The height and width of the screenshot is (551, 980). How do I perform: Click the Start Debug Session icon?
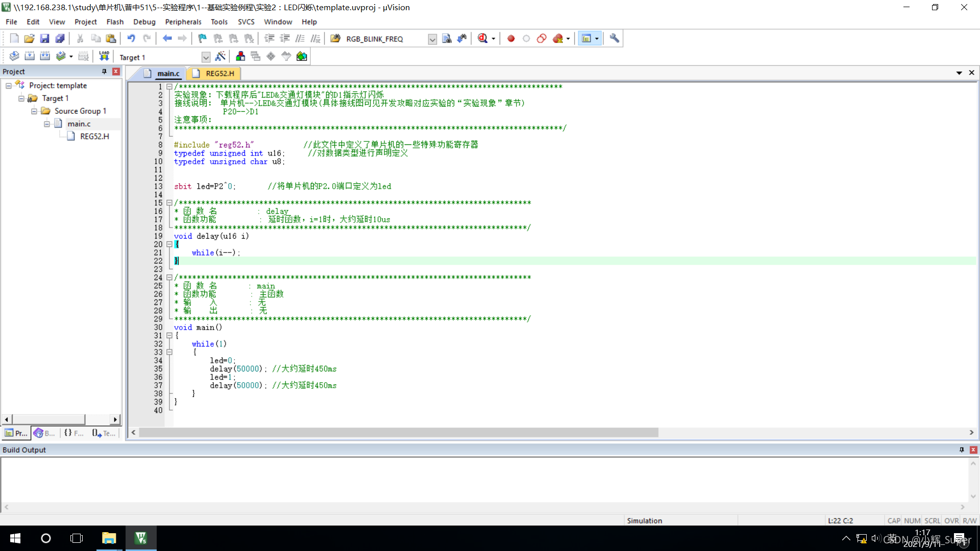coord(483,38)
